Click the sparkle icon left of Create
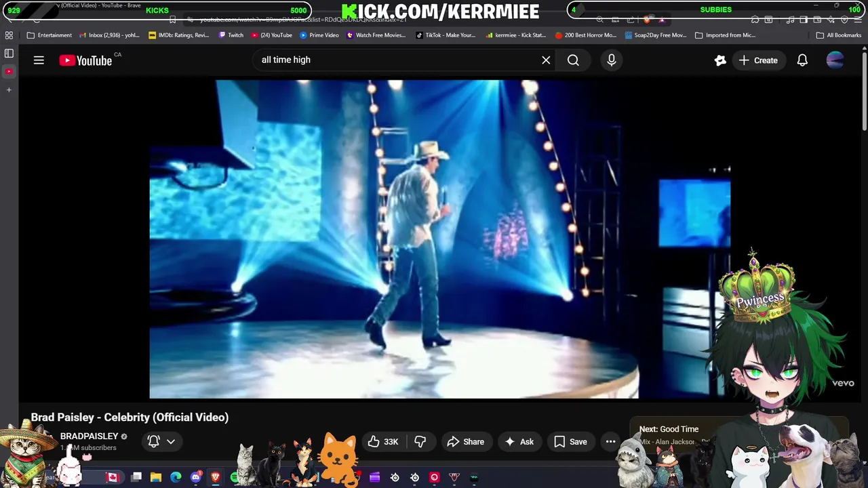 [x=720, y=60]
